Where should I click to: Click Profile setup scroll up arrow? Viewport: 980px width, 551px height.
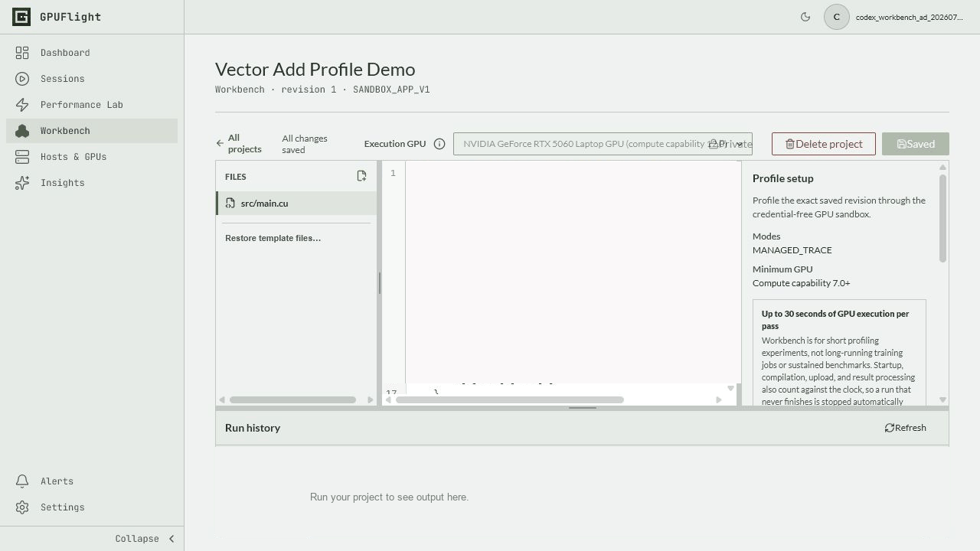(942, 167)
